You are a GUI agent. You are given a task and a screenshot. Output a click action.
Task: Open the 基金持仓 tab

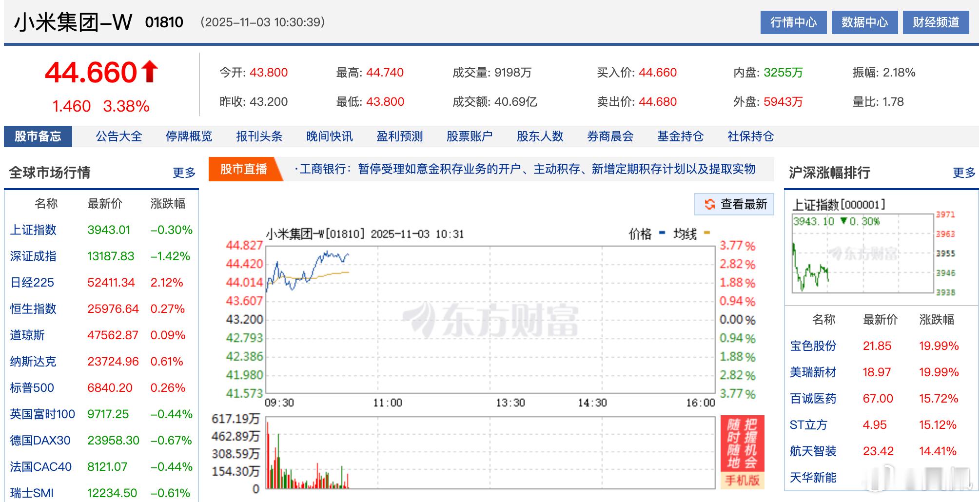(x=681, y=136)
